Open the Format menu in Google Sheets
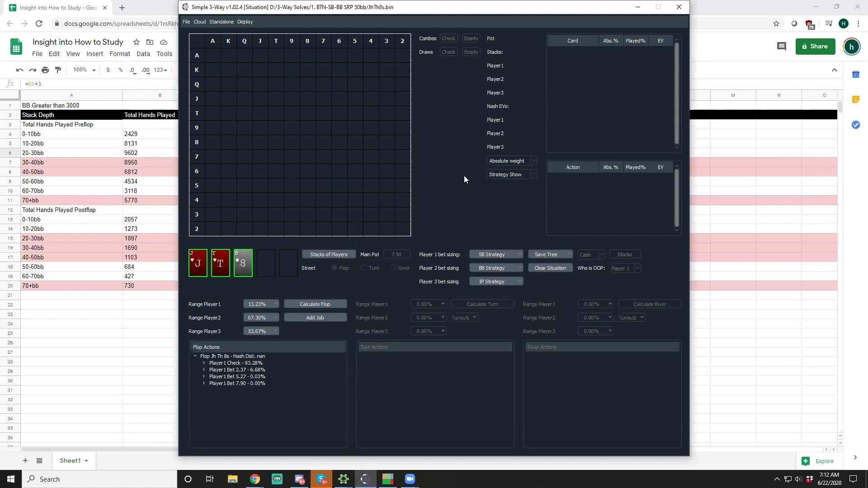 tap(119, 53)
